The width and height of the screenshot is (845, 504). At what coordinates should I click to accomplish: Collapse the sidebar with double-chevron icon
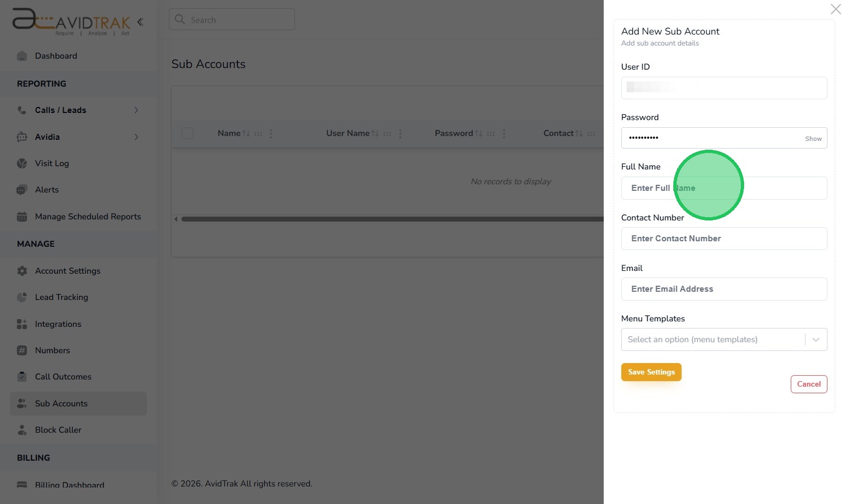coord(140,22)
